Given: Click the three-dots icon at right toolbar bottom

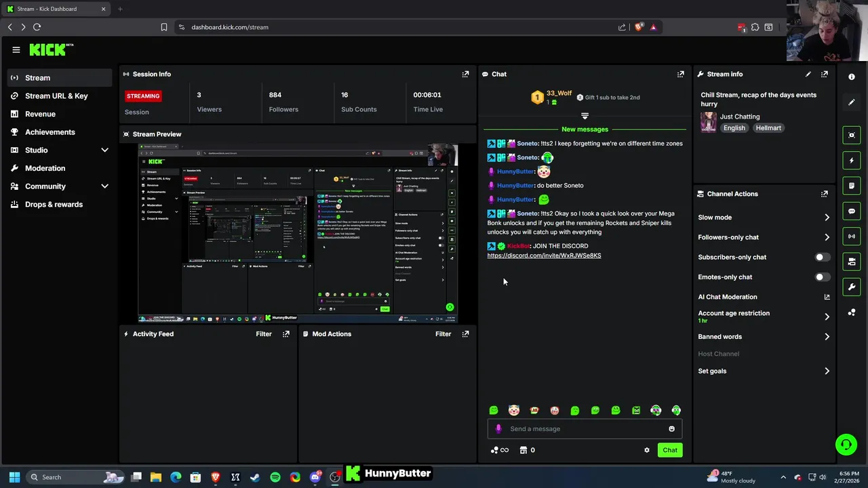Looking at the screenshot, I should (852, 312).
